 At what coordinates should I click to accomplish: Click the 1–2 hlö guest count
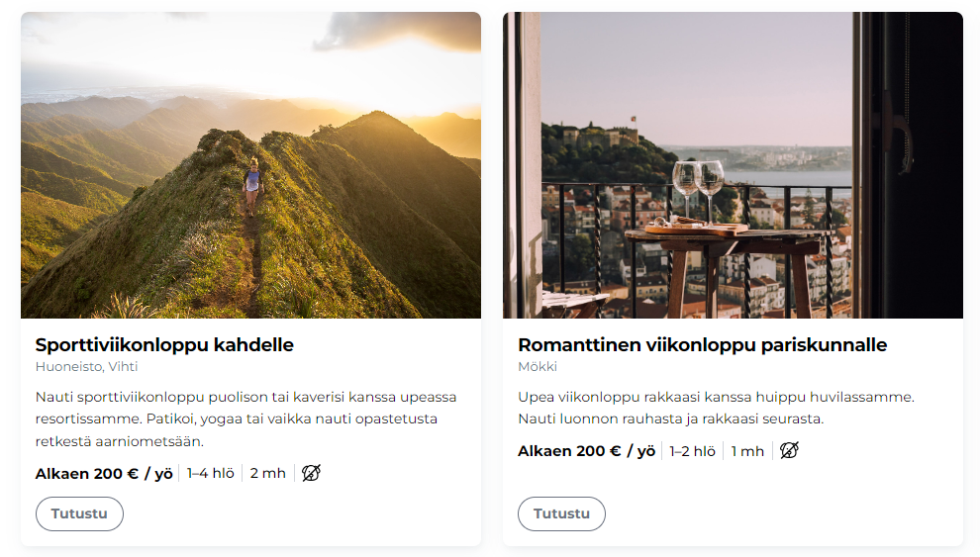(692, 451)
